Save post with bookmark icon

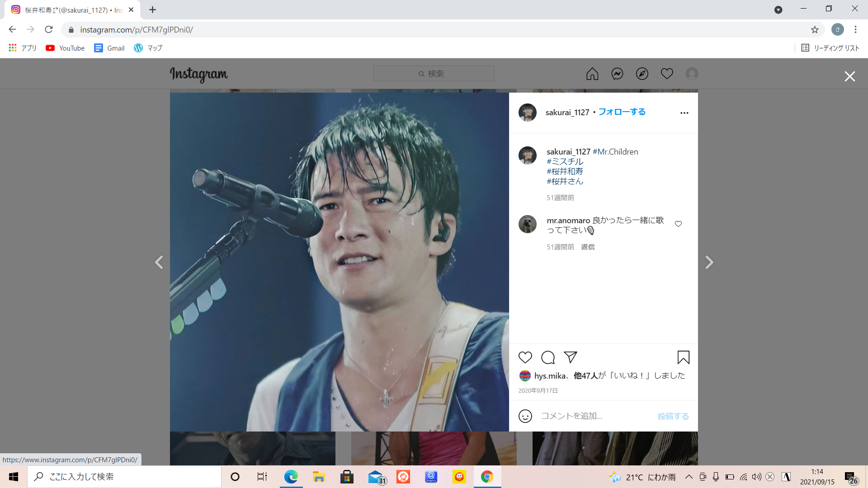pos(684,357)
